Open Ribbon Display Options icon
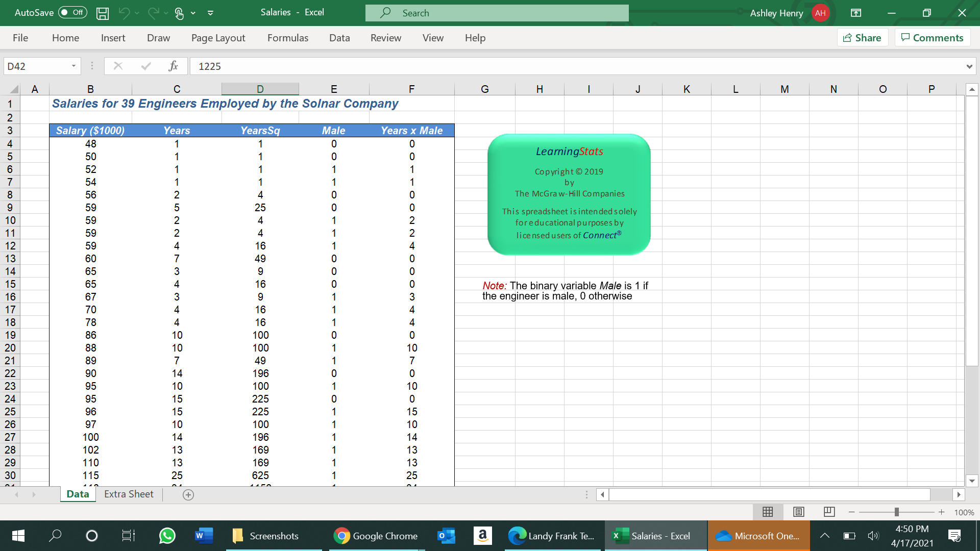Screen dimensions: 980x551 click(x=856, y=13)
